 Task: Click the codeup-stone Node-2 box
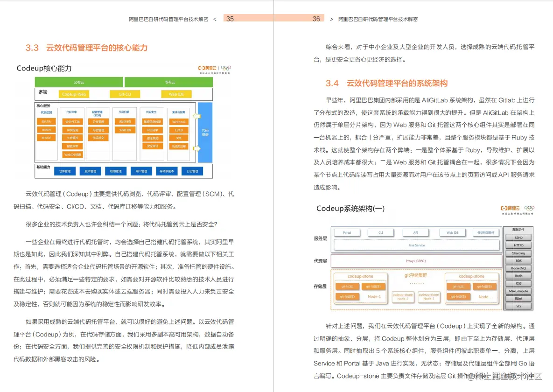403,297
